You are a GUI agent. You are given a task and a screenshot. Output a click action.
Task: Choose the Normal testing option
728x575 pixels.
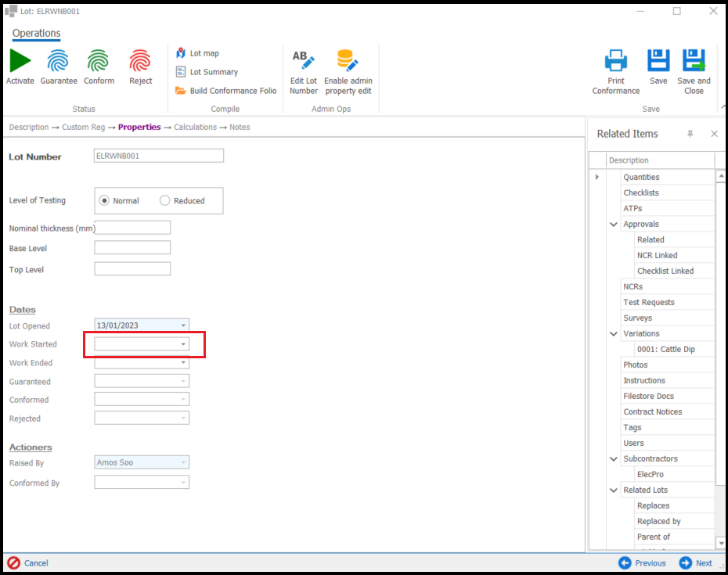106,200
